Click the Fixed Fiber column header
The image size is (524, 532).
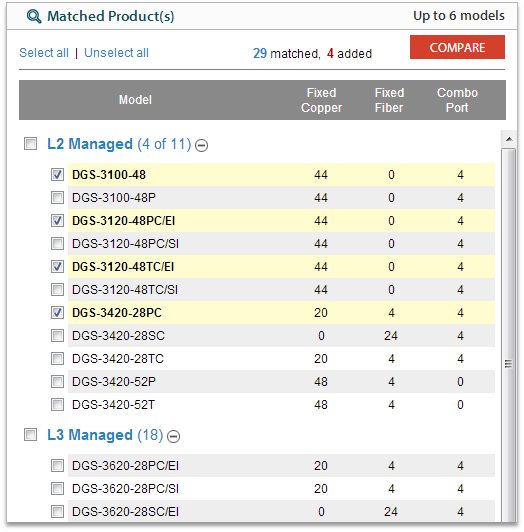tap(389, 100)
